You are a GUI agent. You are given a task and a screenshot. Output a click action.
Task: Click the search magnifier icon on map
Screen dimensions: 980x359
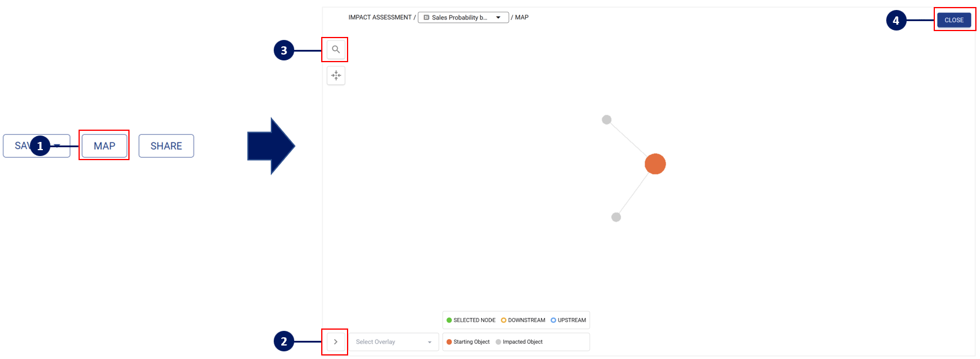click(x=336, y=50)
